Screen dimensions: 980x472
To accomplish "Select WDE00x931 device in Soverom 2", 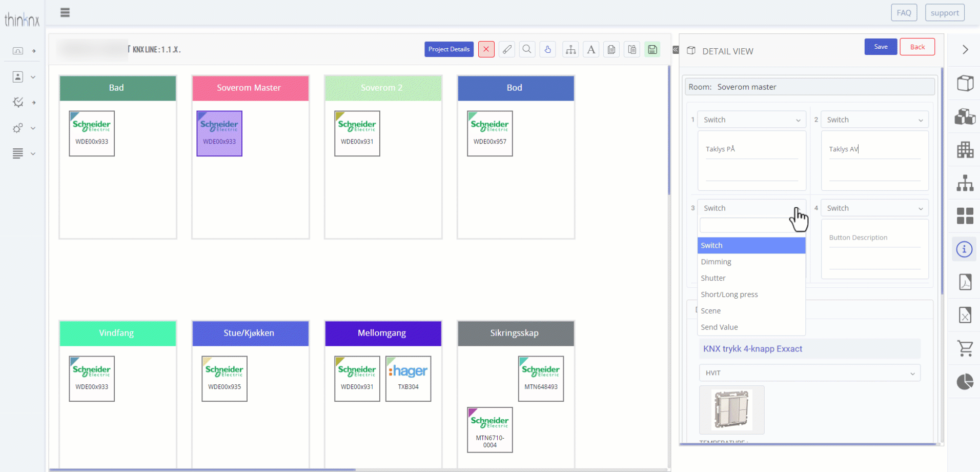I will click(357, 133).
